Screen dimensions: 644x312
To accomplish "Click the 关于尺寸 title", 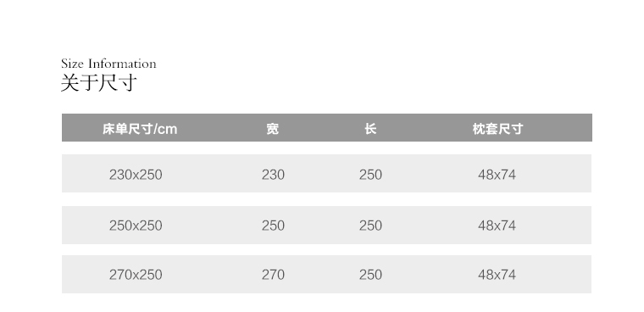I will pyautogui.click(x=98, y=82).
